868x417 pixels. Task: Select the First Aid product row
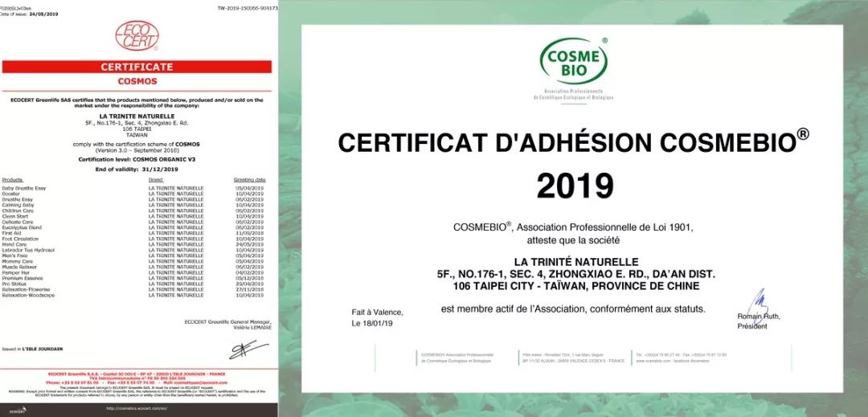coord(133,233)
